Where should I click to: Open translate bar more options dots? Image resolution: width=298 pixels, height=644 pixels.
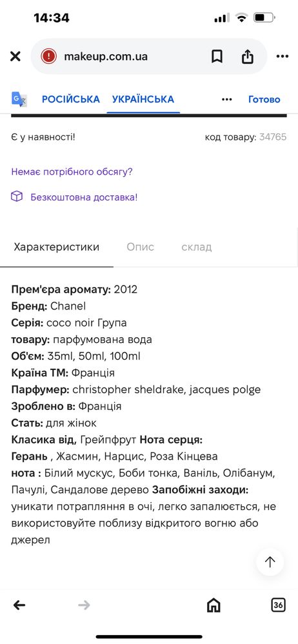227,99
